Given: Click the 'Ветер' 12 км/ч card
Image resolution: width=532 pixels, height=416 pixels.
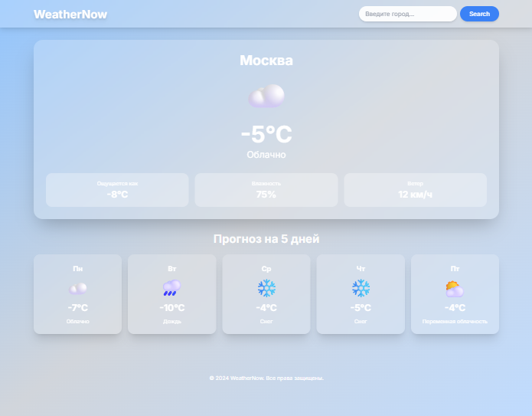Looking at the screenshot, I should click(415, 190).
